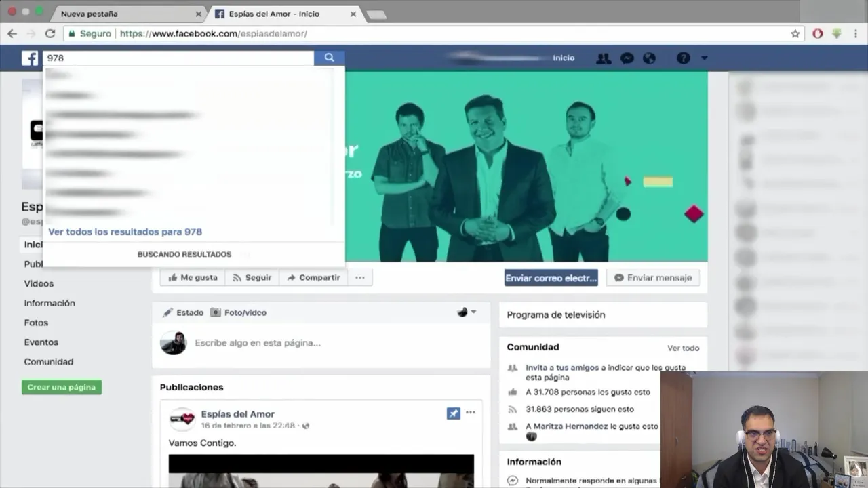Image resolution: width=868 pixels, height=488 pixels.
Task: Open the Messenger messages icon
Action: click(x=627, y=58)
